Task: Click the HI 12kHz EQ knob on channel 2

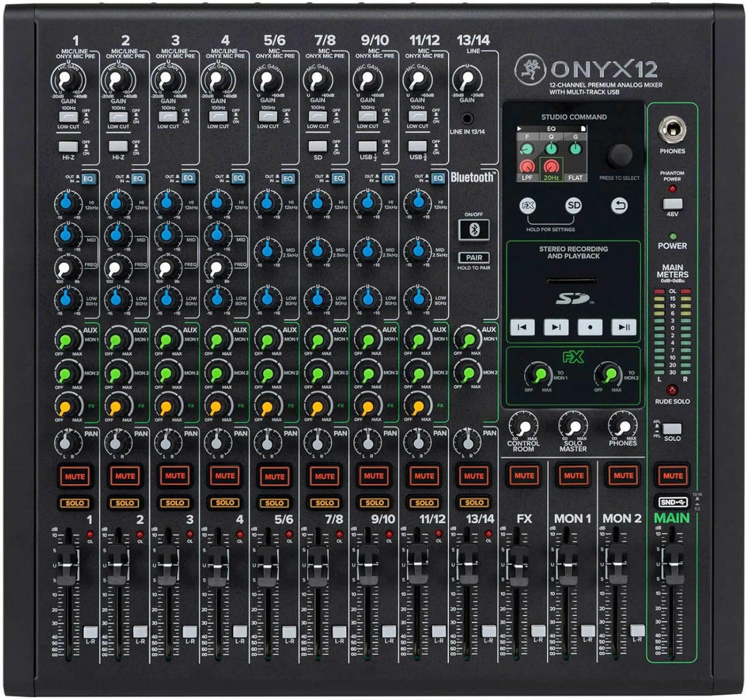Action: (118, 202)
